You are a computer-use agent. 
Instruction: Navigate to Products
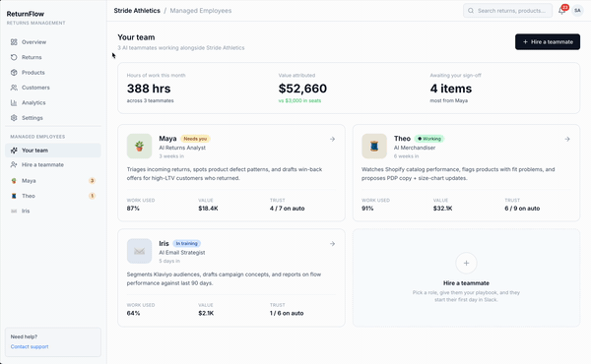(x=53, y=72)
